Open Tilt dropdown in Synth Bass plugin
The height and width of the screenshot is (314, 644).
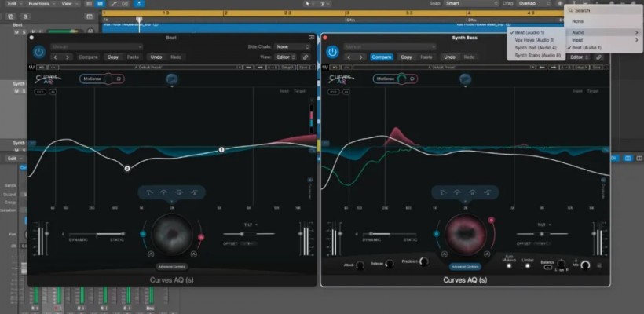coord(543,225)
